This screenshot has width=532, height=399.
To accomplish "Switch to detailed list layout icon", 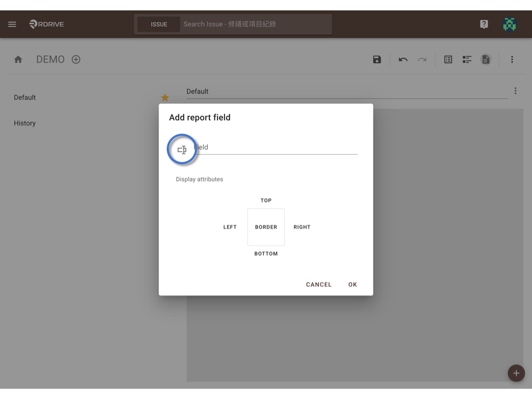I will point(467,60).
